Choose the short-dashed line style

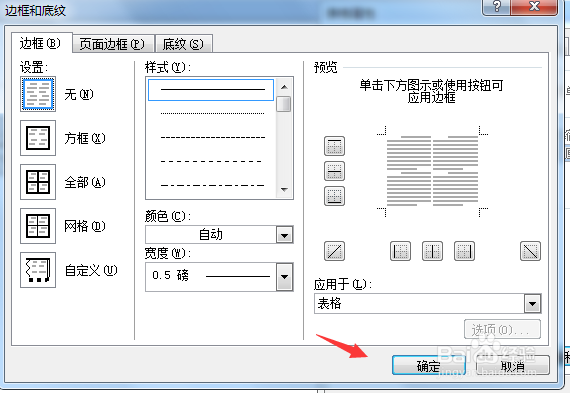tap(212, 137)
